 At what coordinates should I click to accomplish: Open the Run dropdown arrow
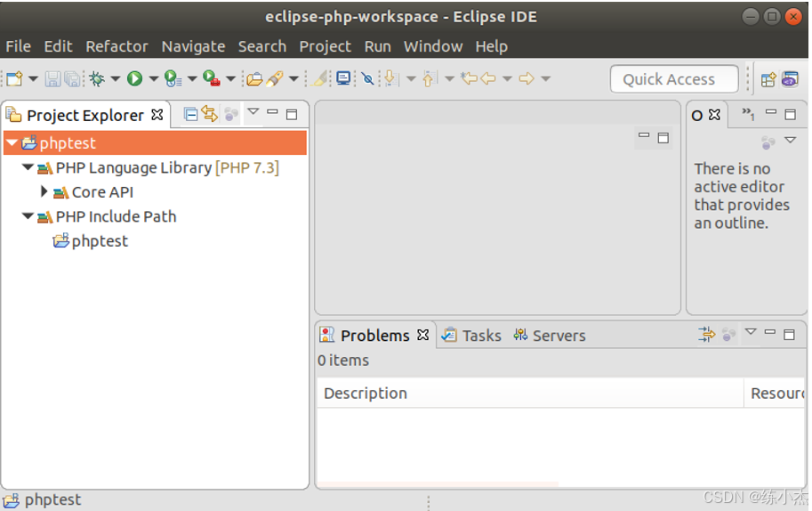point(154,78)
